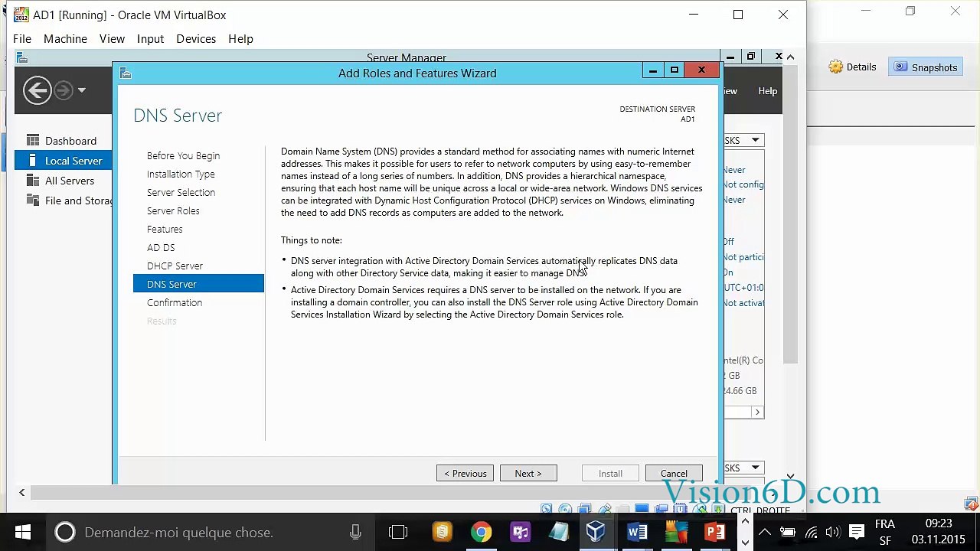Click the Dashboard grid icon
The image size is (980, 551).
tap(33, 140)
